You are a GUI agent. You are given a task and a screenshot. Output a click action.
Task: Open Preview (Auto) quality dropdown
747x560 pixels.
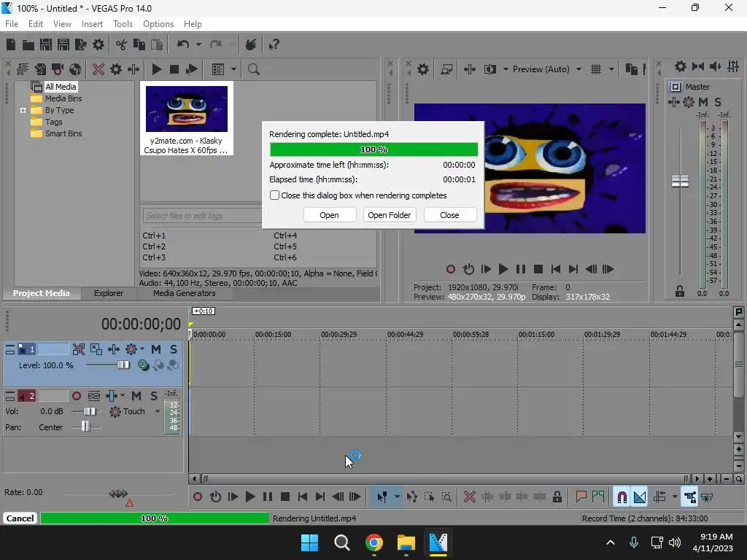click(578, 69)
